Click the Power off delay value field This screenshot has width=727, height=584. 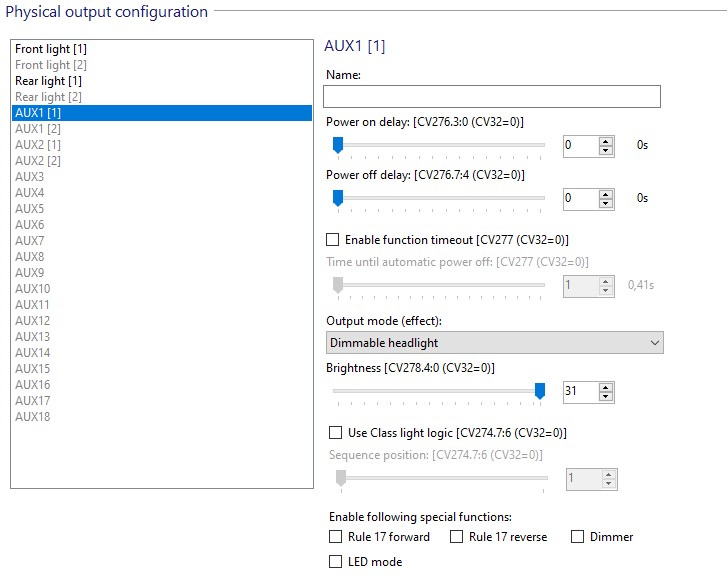point(580,198)
